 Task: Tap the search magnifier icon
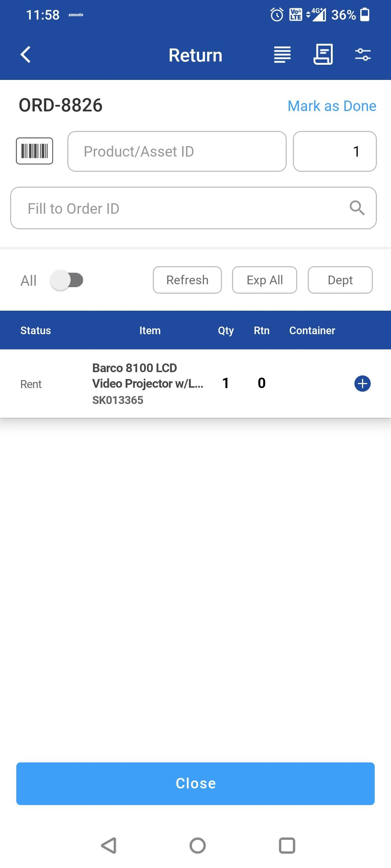pyautogui.click(x=357, y=208)
